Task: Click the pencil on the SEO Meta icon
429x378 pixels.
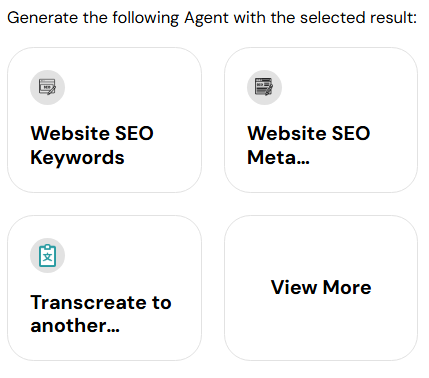Action: [x=269, y=90]
